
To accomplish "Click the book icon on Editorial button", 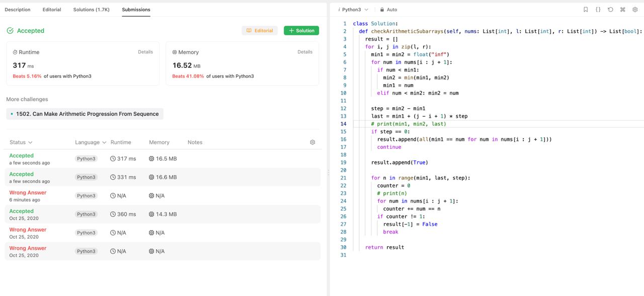I will (249, 31).
